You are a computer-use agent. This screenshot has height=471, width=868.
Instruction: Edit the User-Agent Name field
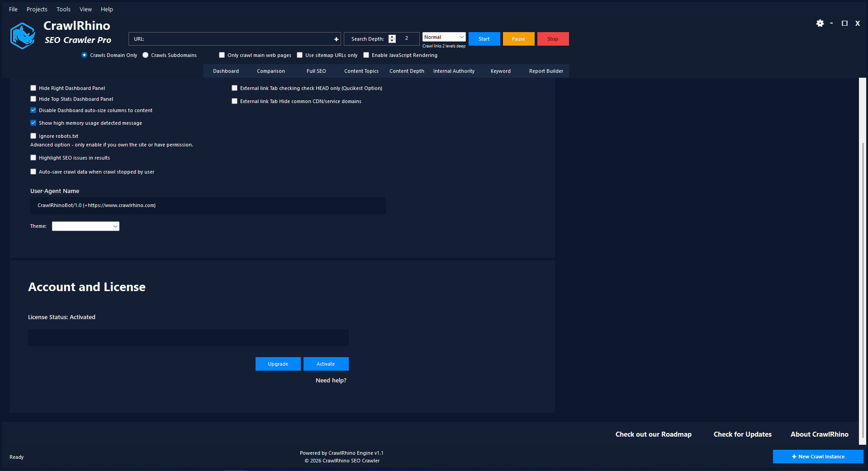click(208, 206)
